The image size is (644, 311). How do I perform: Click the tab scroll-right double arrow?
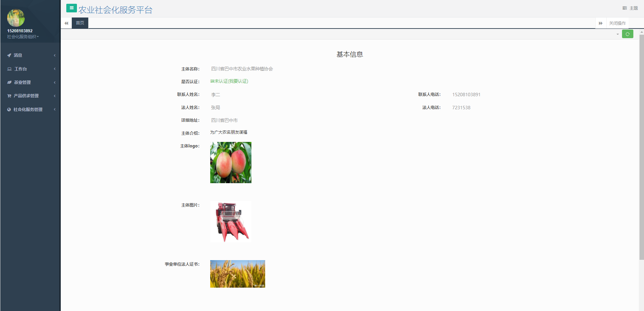tap(600, 23)
